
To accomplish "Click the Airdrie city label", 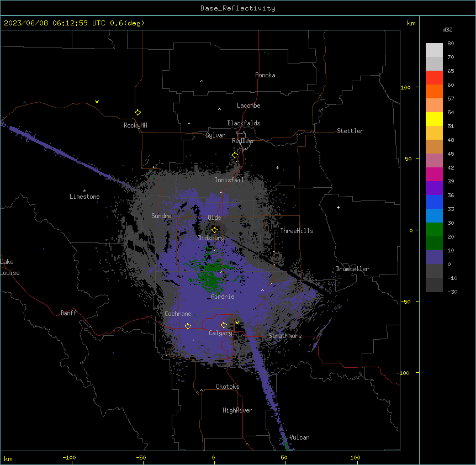I will (223, 297).
